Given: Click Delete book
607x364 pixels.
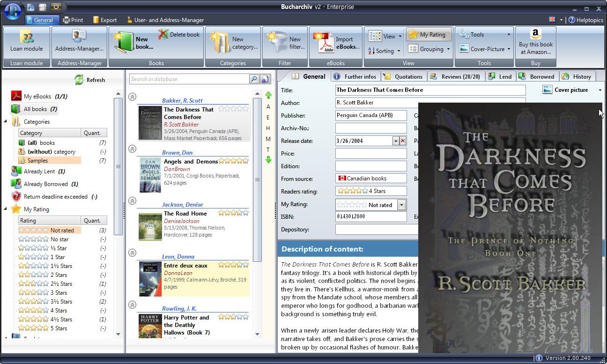Looking at the screenshot, I should pos(179,34).
